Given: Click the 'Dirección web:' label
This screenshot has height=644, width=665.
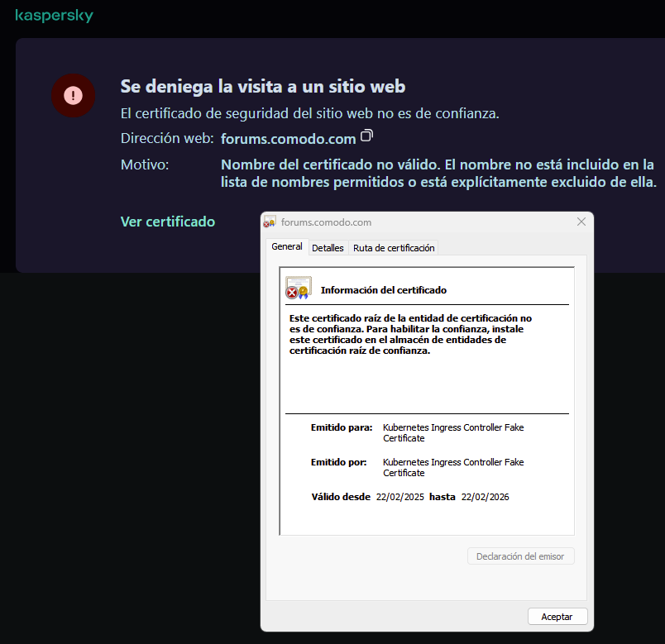Looking at the screenshot, I should 167,138.
